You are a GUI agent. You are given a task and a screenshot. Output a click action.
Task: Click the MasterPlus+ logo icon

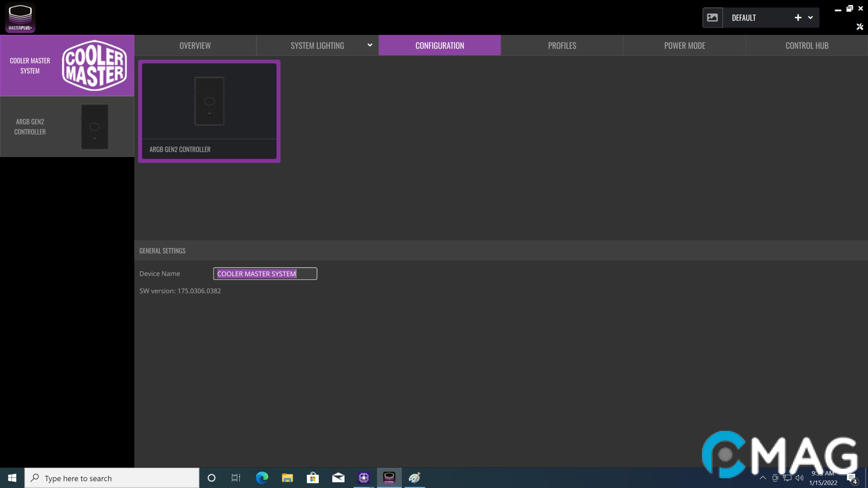click(20, 17)
